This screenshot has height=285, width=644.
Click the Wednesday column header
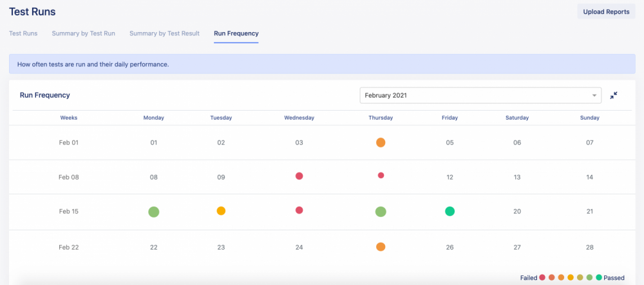pyautogui.click(x=299, y=118)
